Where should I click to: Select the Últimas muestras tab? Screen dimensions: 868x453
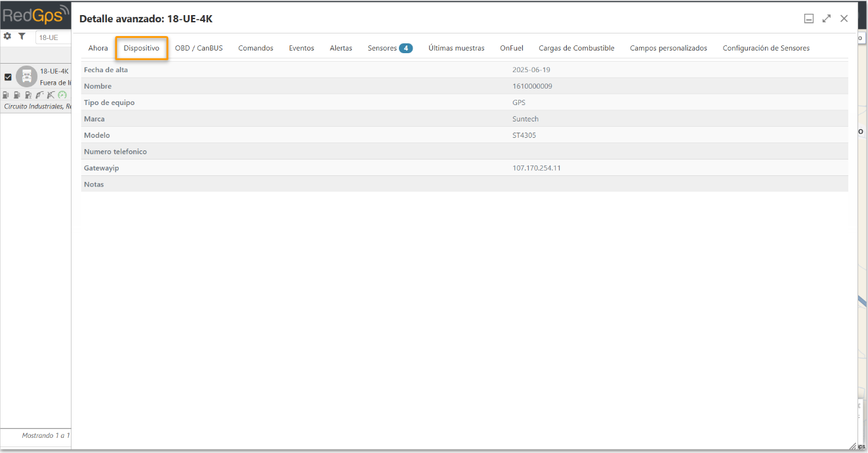click(x=457, y=48)
